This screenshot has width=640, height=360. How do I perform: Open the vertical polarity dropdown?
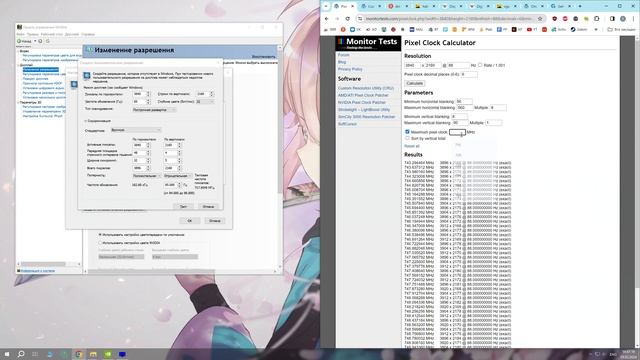(177, 176)
